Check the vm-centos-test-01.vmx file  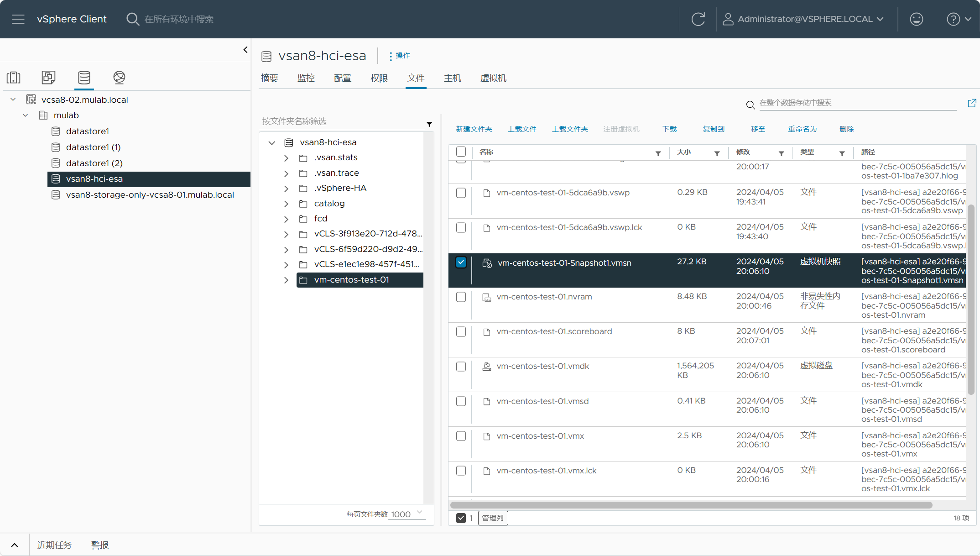461,436
